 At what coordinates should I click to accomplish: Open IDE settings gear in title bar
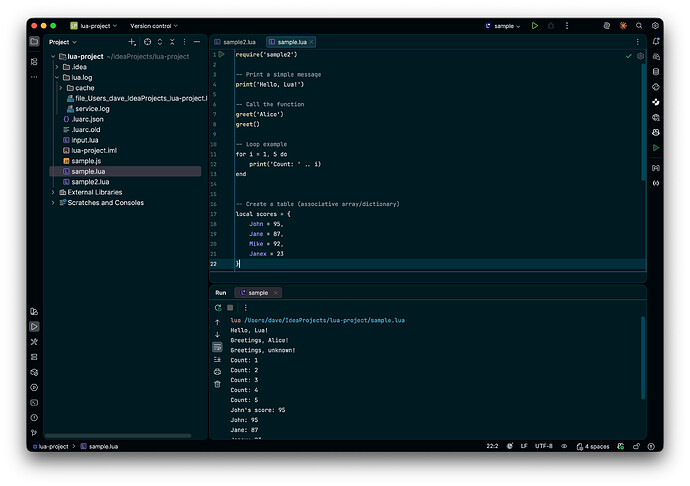[x=656, y=26]
